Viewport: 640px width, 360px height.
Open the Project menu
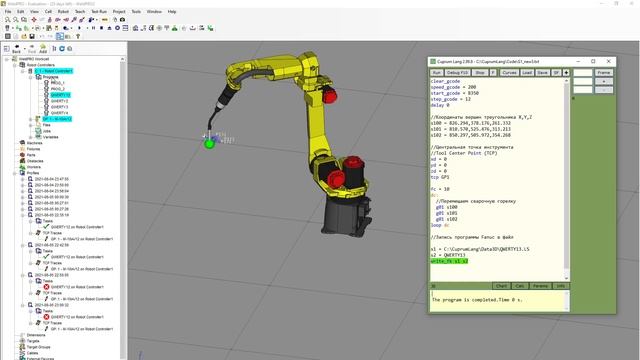pos(119,11)
